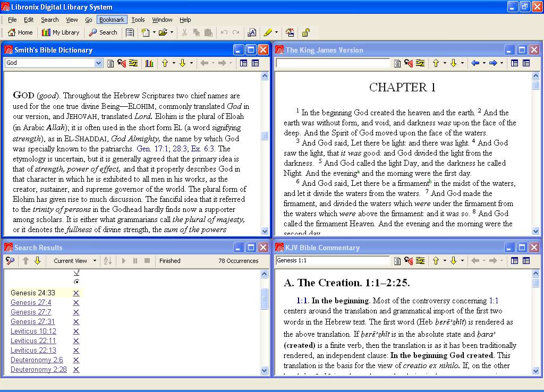Open the Leviticus 22:13 search result

33,351
